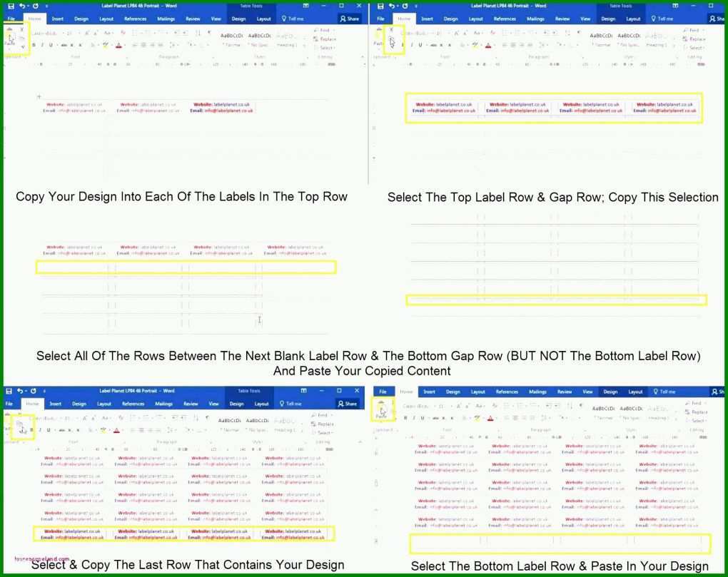Image resolution: width=728 pixels, height=577 pixels.
Task: Click highlight color in top-left Word window
Action: click(106, 45)
